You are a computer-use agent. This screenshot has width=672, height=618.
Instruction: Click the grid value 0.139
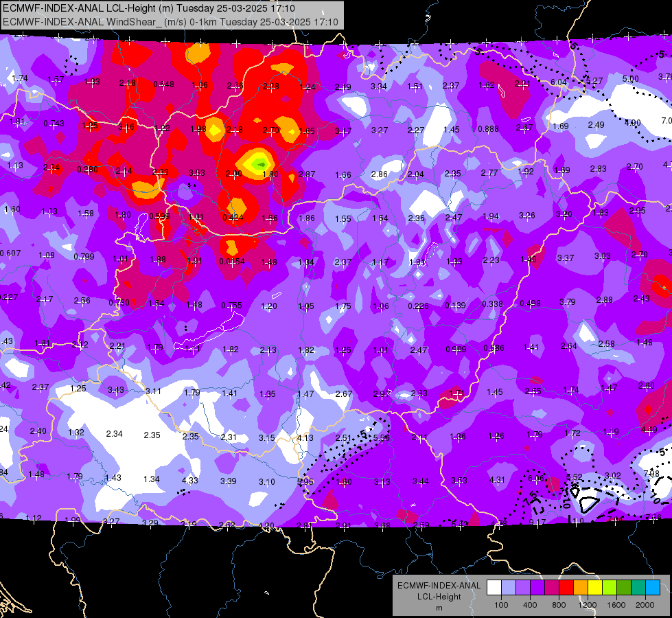point(456,306)
